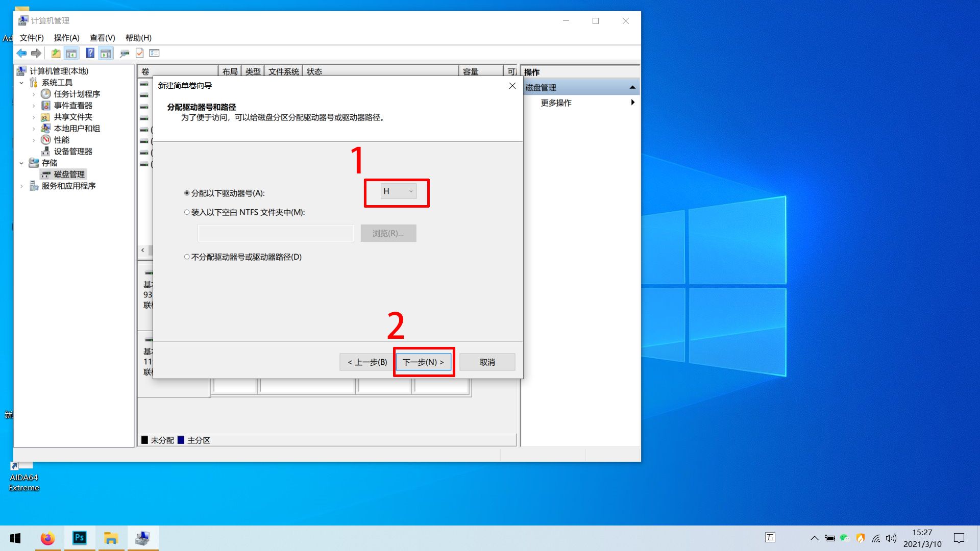The height and width of the screenshot is (551, 980).
Task: Open the drive letter H dropdown
Action: (x=398, y=191)
